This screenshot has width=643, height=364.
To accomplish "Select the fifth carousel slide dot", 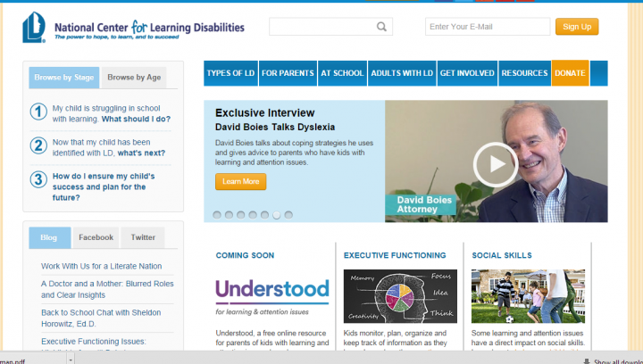I will coord(265,215).
